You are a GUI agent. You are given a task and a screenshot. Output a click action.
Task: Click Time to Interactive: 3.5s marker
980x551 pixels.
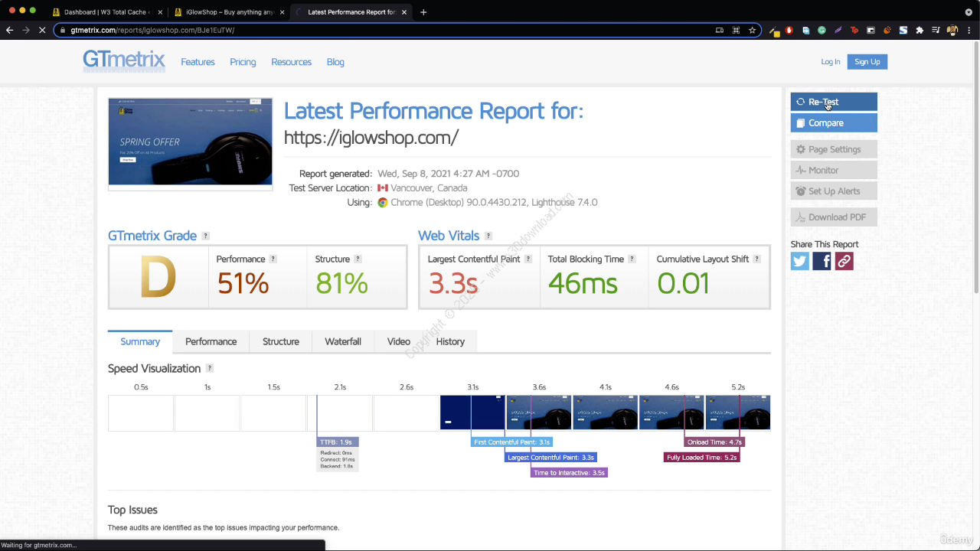[570, 473]
